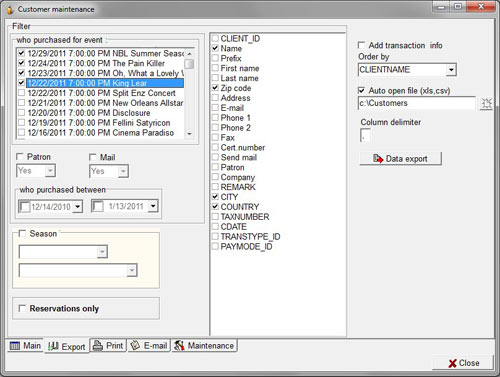This screenshot has height=377, width=500.
Task: Click the event list scrollbar thumb
Action: point(189,64)
